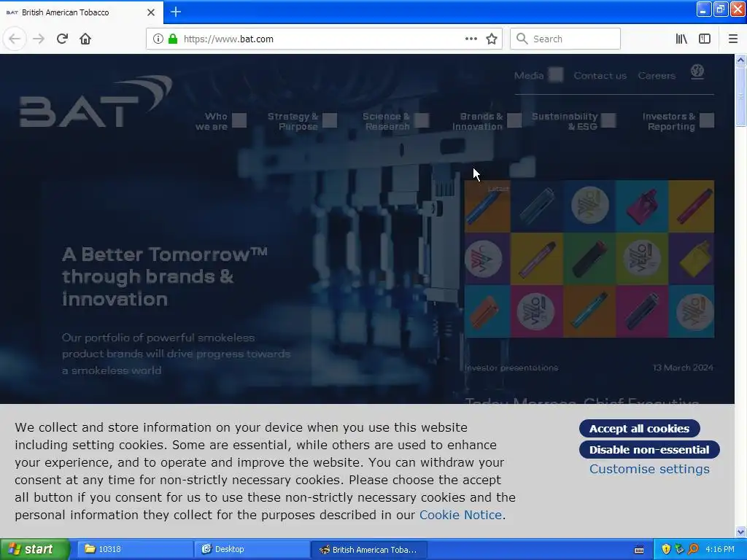Viewport: 747px width, 560px height.
Task: Open the Cookie Notice link
Action: [x=460, y=515]
